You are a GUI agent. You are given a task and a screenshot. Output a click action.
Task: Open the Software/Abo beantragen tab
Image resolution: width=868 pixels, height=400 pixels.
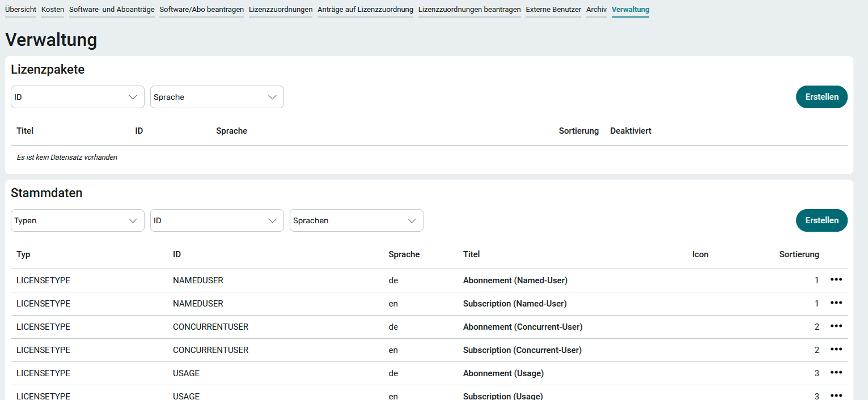coord(201,10)
